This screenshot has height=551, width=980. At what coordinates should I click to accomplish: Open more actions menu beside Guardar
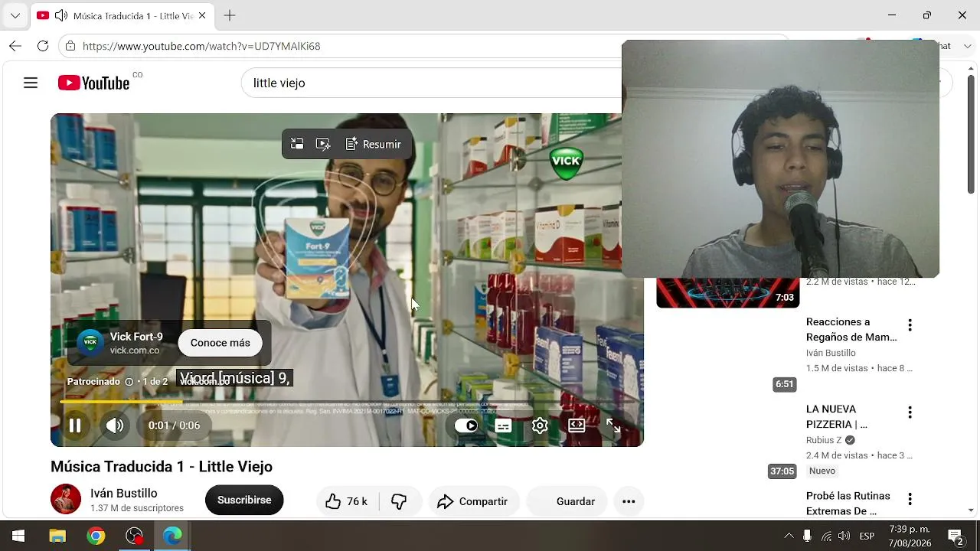point(629,501)
